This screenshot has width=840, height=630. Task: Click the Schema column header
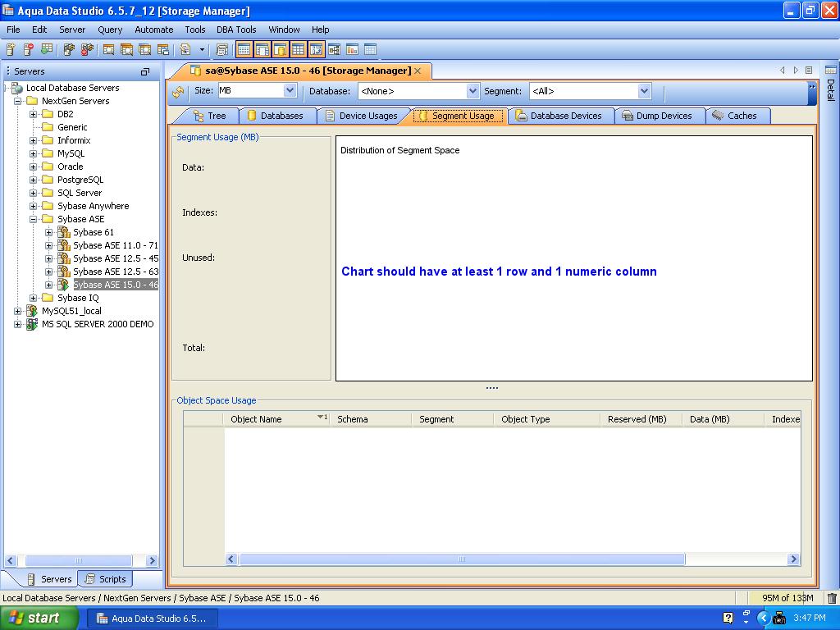(x=372, y=419)
